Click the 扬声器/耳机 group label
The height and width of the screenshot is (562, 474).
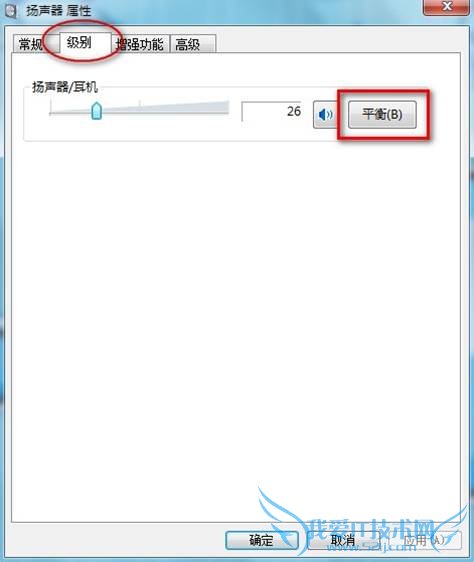click(x=65, y=87)
